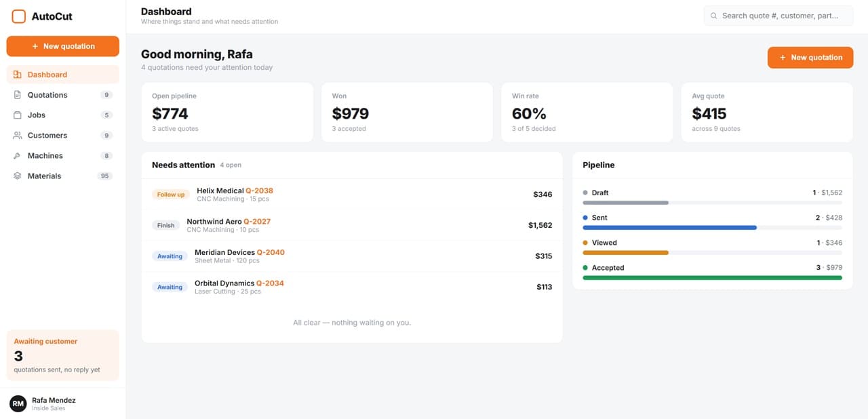
Task: Click the Accepted pipeline green bar
Action: (x=713, y=277)
